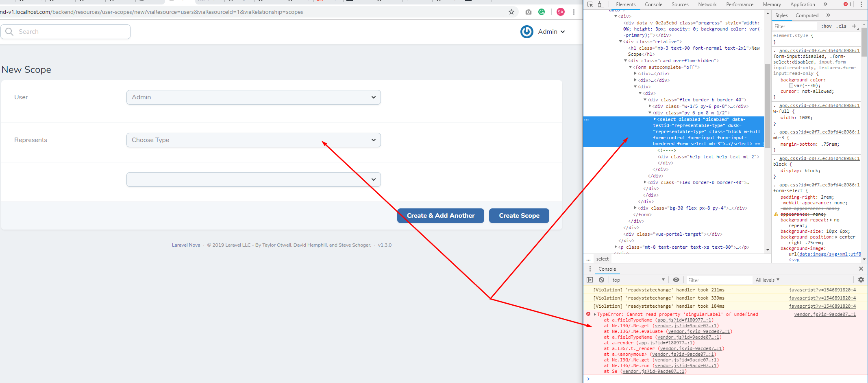868x383 pixels.
Task: Toggle the background-color property checkbox in Styles
Action: point(791,85)
